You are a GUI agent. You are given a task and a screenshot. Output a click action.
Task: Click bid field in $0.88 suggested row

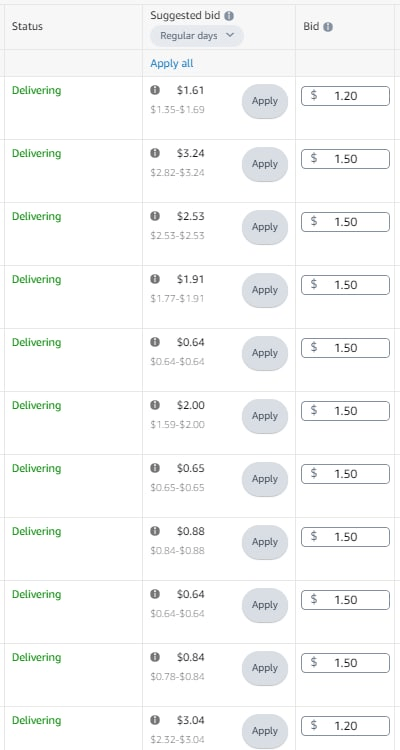(x=345, y=537)
